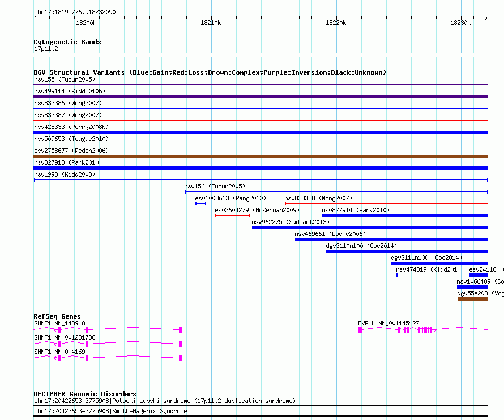Image resolution: width=504 pixels, height=420 pixels.
Task: Click the esv2604279 (McKernan2009) label
Action: tap(257, 210)
